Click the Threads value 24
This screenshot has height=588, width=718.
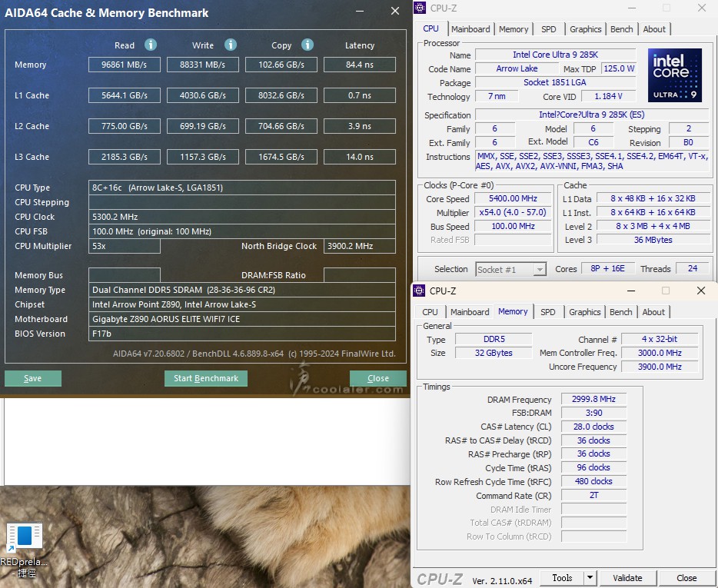point(693,268)
